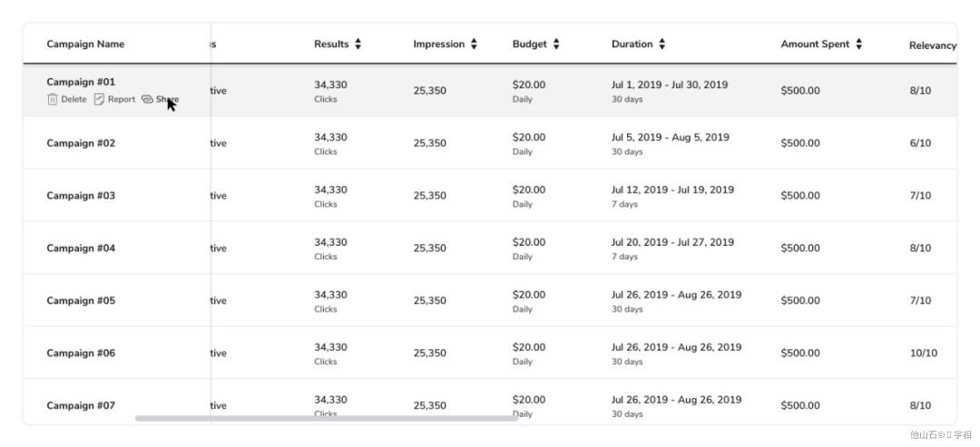Sort by Duration using its sort arrows
Viewport: 980px width, 447px height.
[x=661, y=44]
